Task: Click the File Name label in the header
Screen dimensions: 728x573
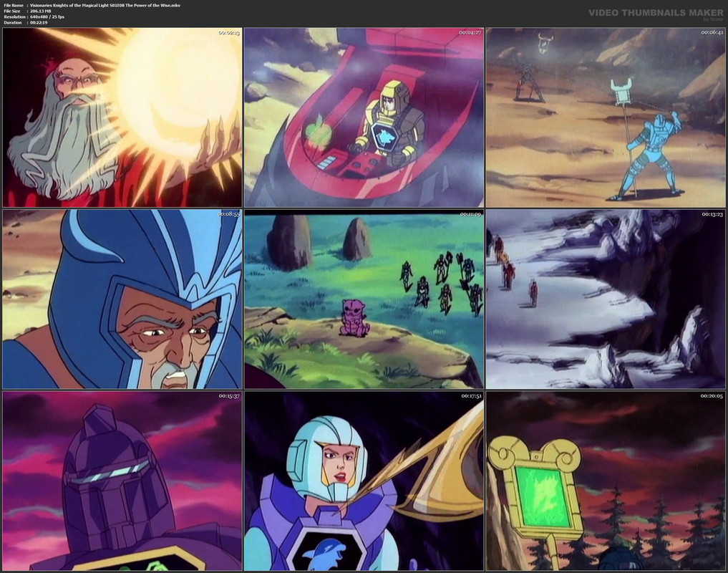Action: pos(14,5)
